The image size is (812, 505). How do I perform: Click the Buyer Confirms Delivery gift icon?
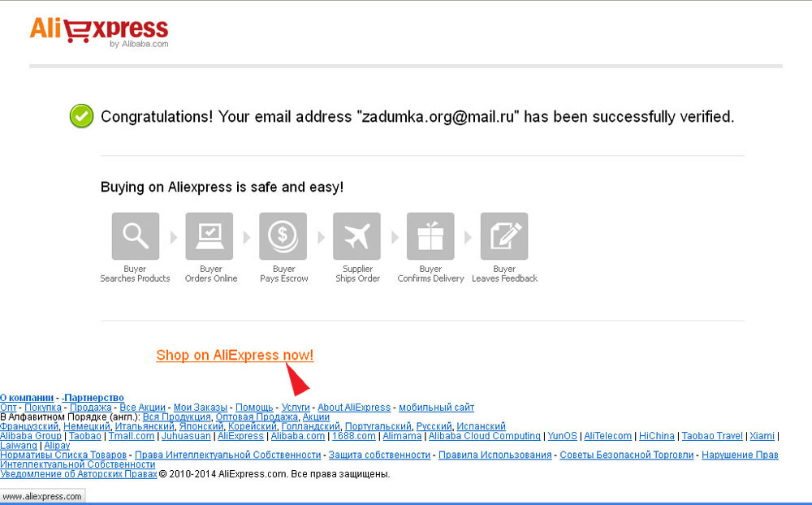click(430, 236)
